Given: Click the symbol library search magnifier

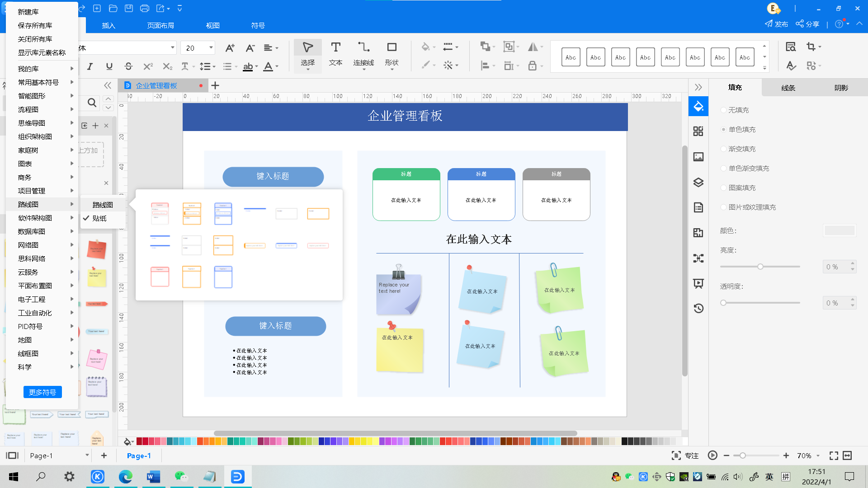Looking at the screenshot, I should 92,103.
